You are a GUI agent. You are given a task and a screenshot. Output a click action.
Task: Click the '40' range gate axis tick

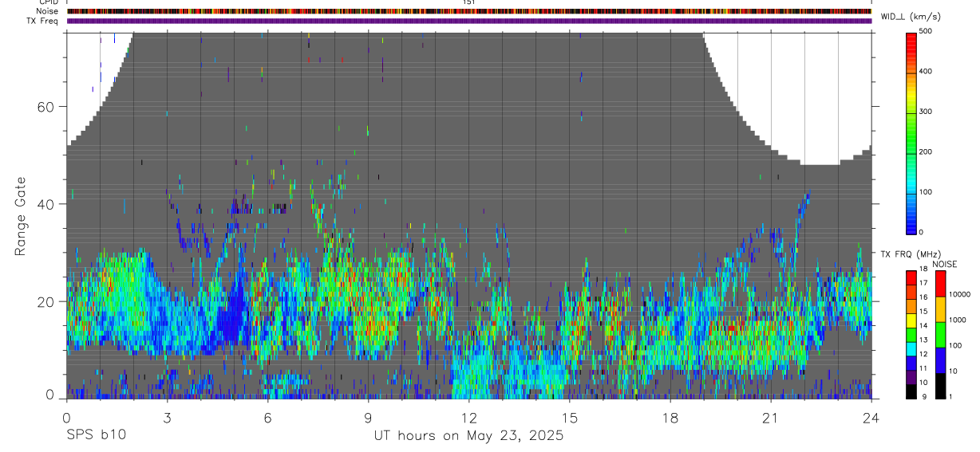46,204
